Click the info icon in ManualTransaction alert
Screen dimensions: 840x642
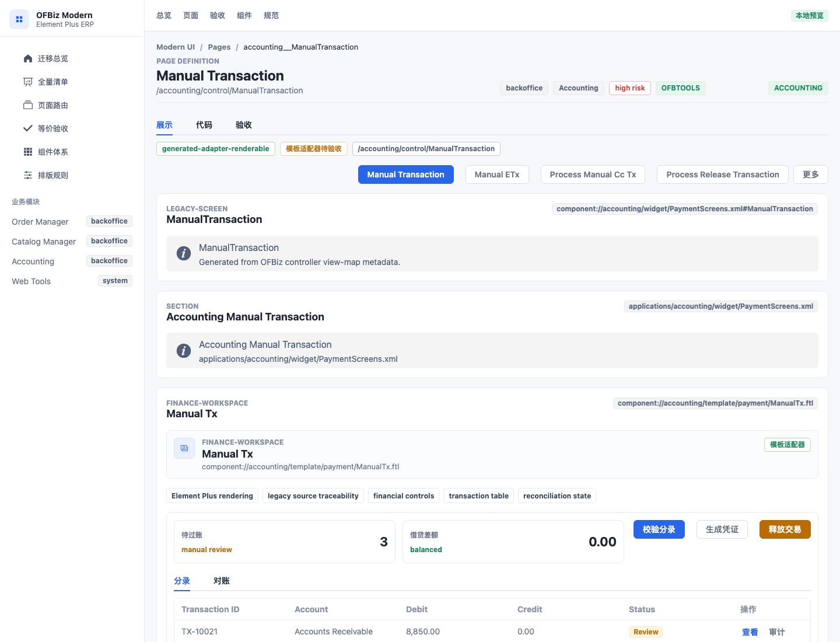(184, 254)
